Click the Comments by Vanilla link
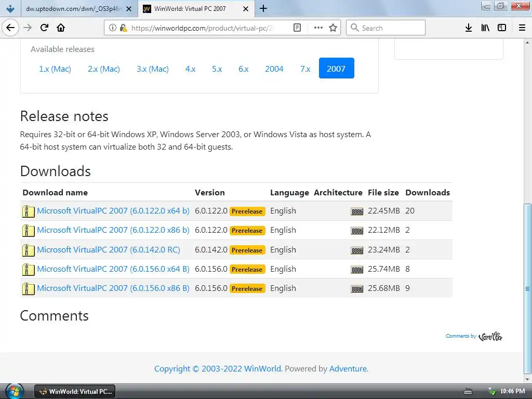 click(474, 336)
